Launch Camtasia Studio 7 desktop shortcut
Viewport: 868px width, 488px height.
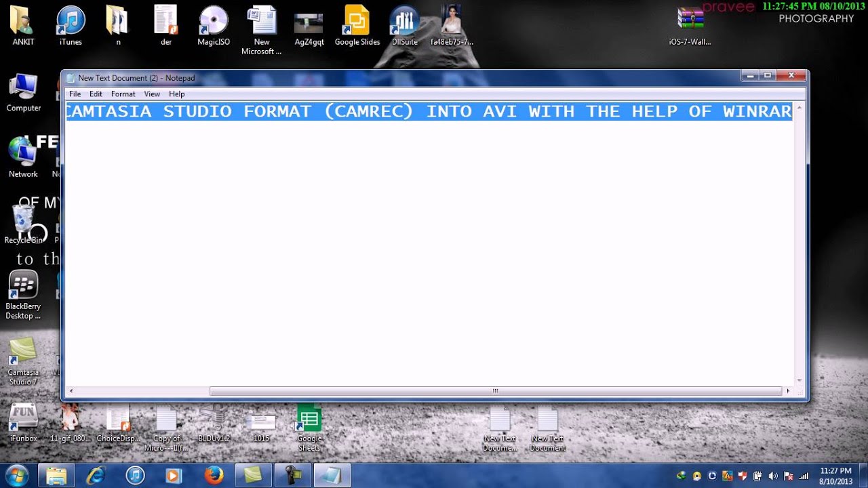[23, 361]
